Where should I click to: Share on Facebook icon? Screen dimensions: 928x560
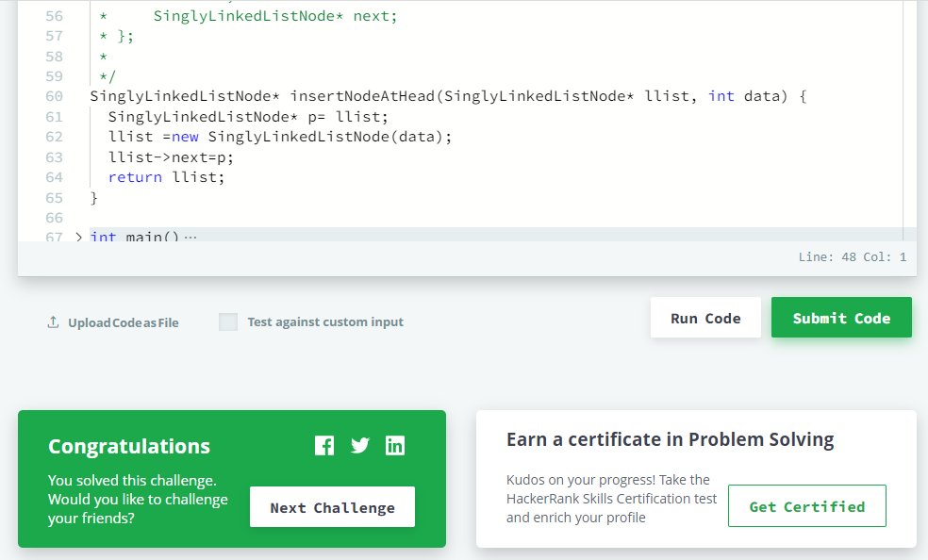[324, 445]
